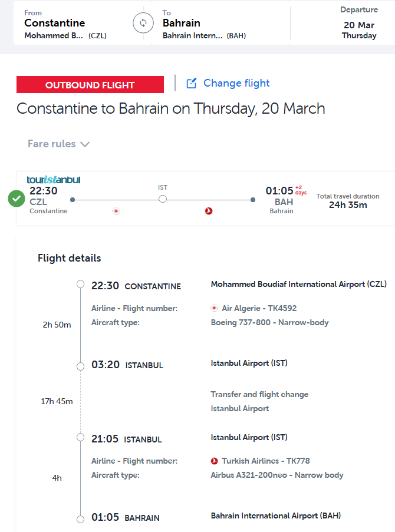Image resolution: width=395 pixels, height=532 pixels.
Task: Click the 03:20 Istanbul arrival node
Action: [81, 366]
